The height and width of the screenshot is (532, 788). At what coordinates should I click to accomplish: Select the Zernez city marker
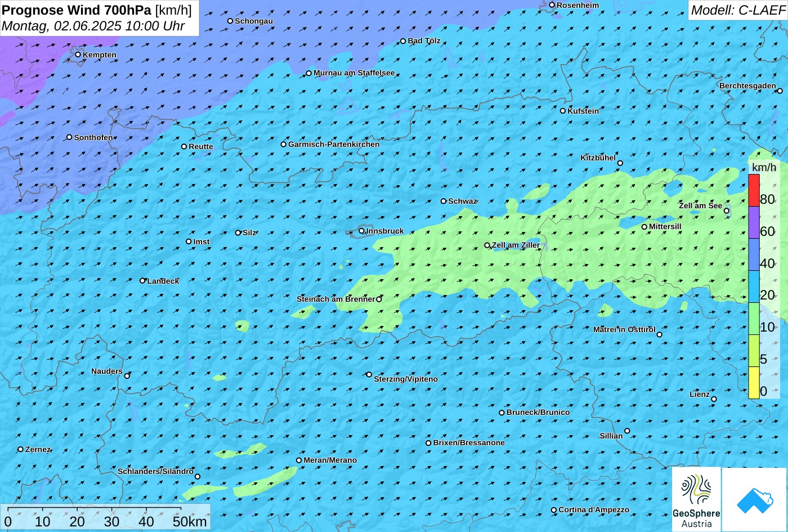[x=21, y=449]
